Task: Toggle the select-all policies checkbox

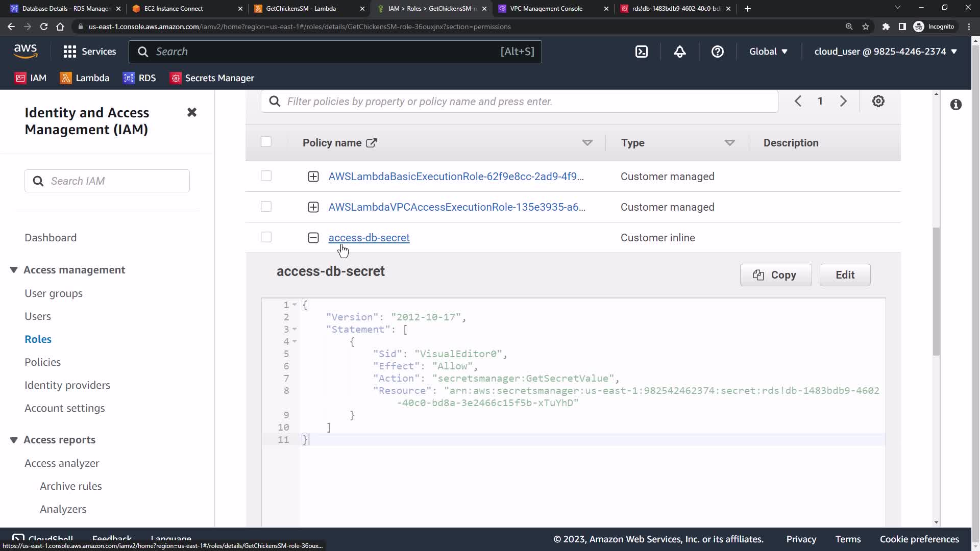Action: [x=266, y=142]
